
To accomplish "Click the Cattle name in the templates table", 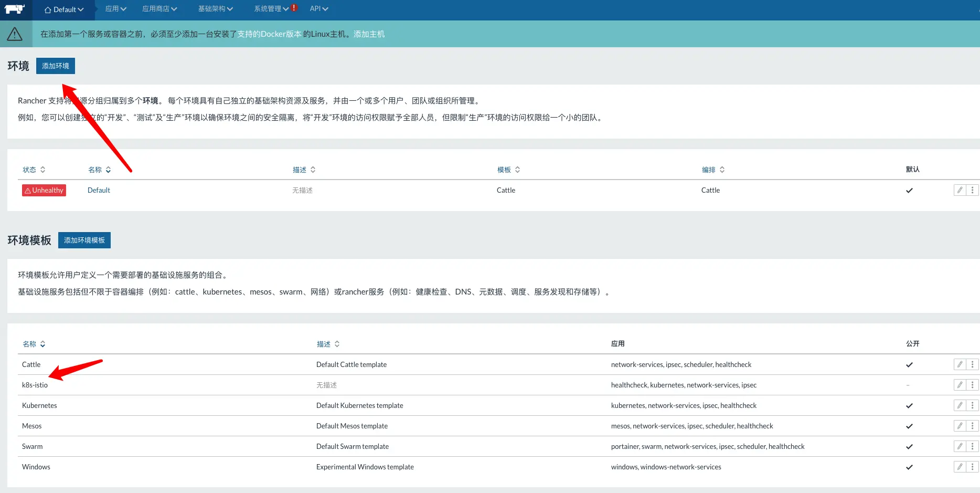I will pos(31,364).
